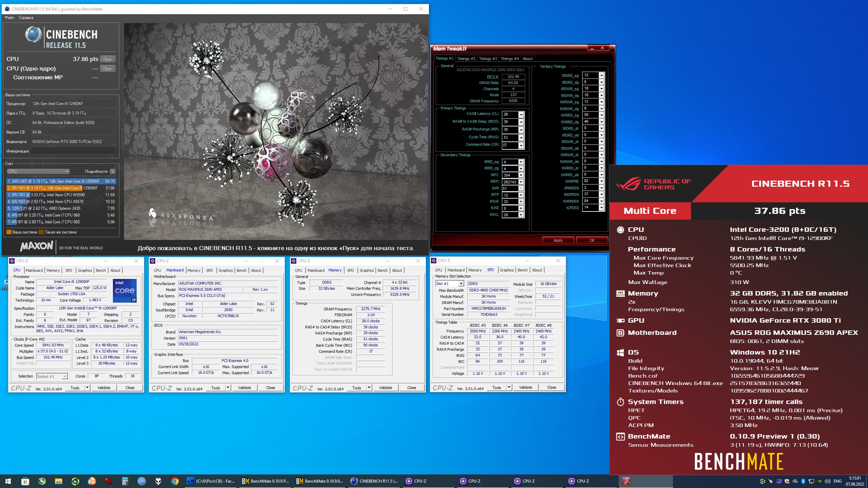Expand the tFAW dropdown in MemTweakIt
This screenshot has width=868, height=488.
tap(521, 202)
